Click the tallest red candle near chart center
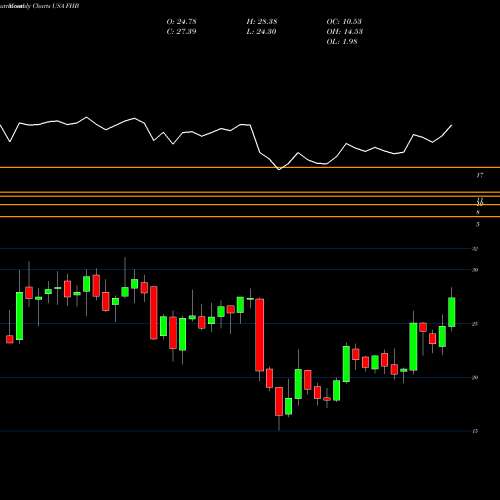The image size is (500, 500). 260,335
